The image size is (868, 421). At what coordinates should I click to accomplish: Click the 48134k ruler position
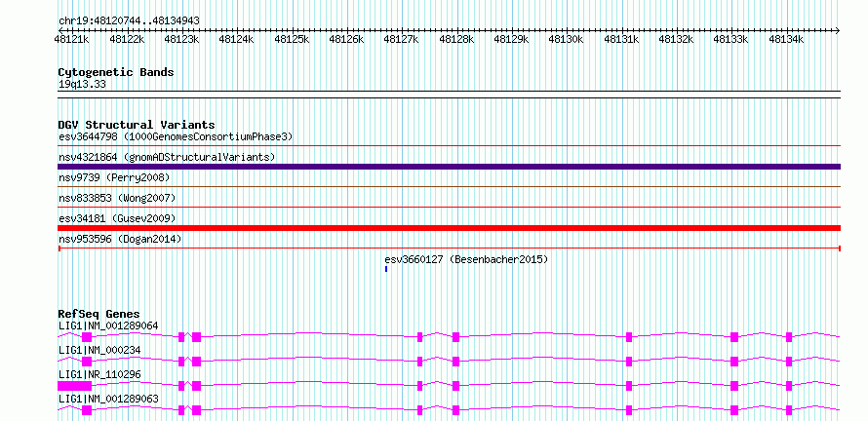[x=787, y=39]
